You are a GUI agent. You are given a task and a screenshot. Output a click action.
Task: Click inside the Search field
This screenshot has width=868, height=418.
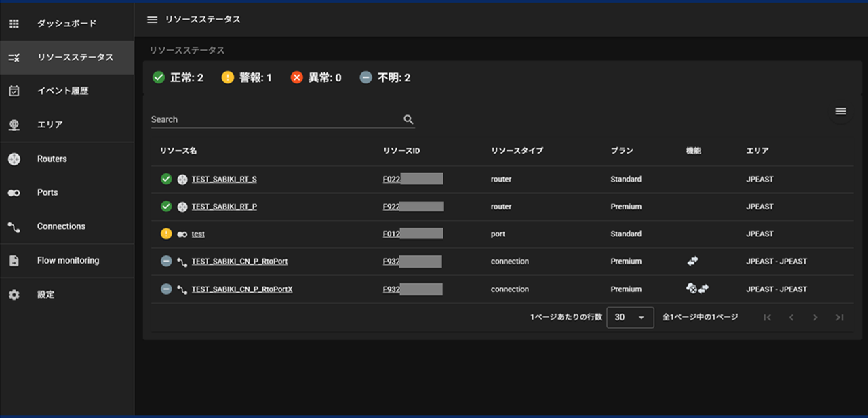pos(271,119)
